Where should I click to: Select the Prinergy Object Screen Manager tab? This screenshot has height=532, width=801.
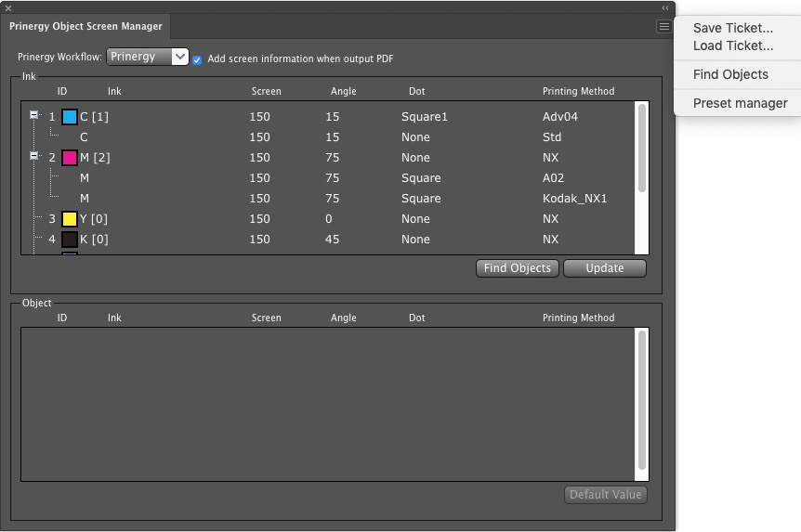click(x=85, y=27)
